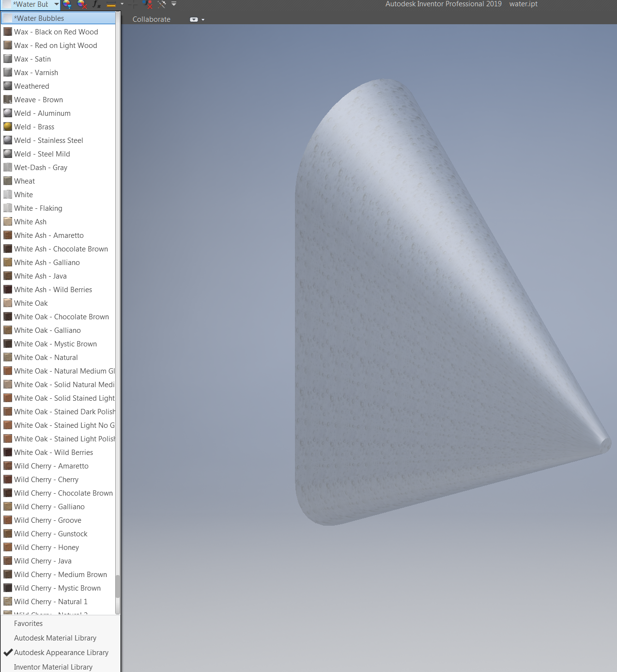This screenshot has height=672, width=617.
Task: Open the Collaborate ribbon tab
Action: [152, 19]
